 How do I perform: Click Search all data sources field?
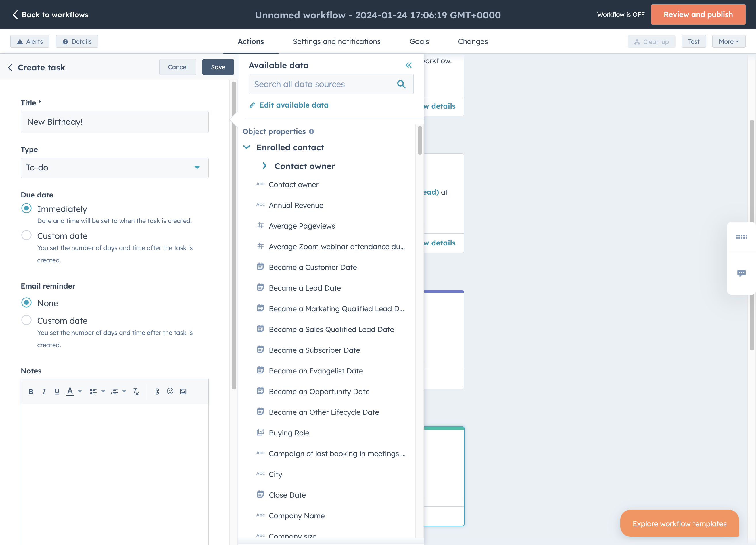click(x=331, y=84)
